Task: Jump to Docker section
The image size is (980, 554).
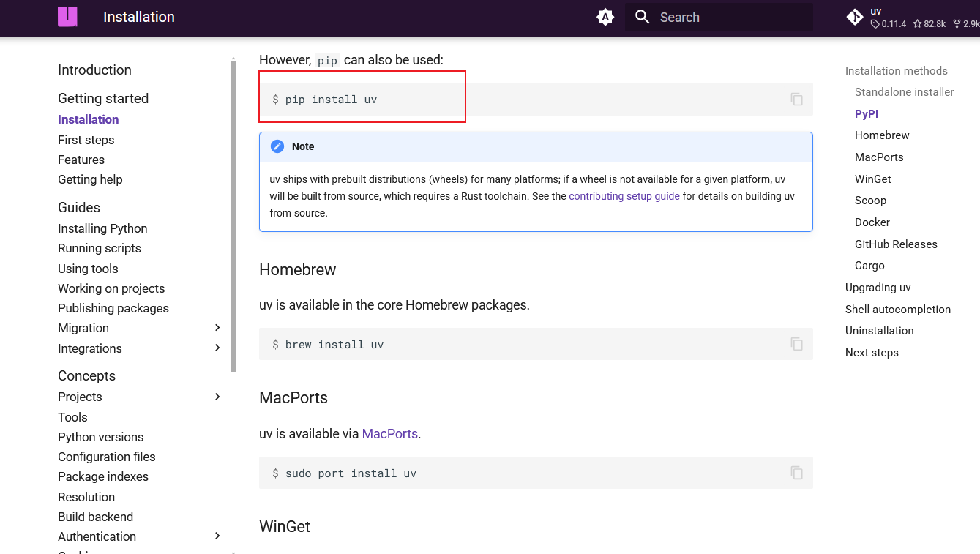Action: pos(872,222)
